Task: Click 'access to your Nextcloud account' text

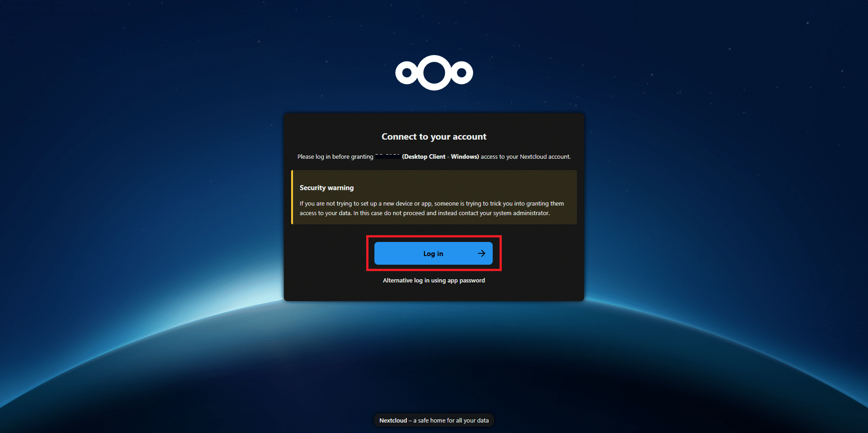Action: pyautogui.click(x=525, y=156)
